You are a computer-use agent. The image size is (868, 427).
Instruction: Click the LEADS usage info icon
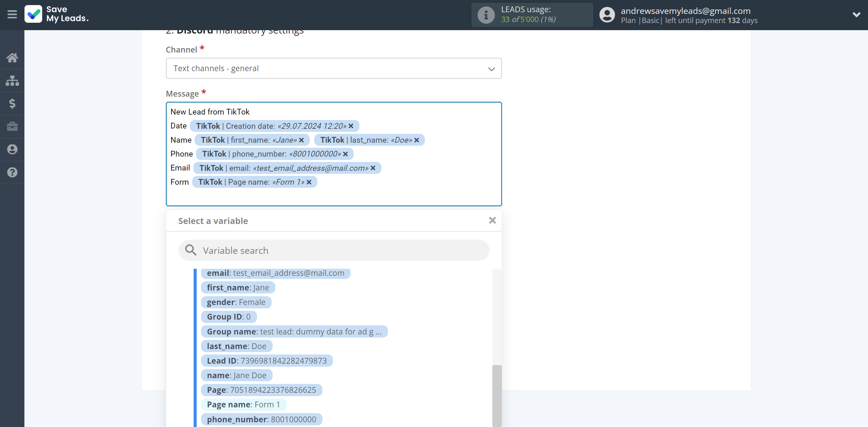click(x=486, y=15)
